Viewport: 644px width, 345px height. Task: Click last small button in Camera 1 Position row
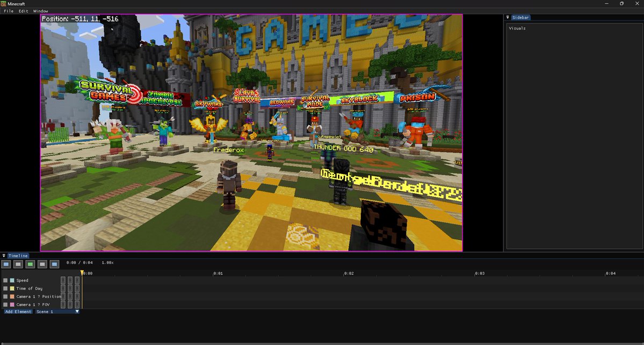77,297
